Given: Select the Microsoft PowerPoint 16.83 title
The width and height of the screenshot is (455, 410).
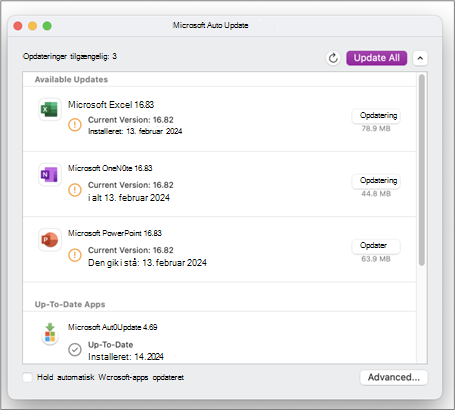Looking at the screenshot, I should pos(115,233).
